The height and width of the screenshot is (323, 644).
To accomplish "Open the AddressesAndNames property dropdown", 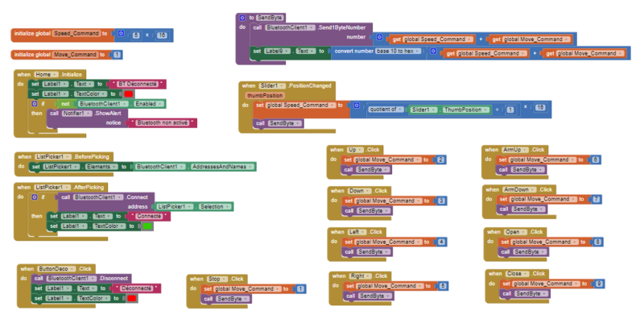I will point(253,167).
